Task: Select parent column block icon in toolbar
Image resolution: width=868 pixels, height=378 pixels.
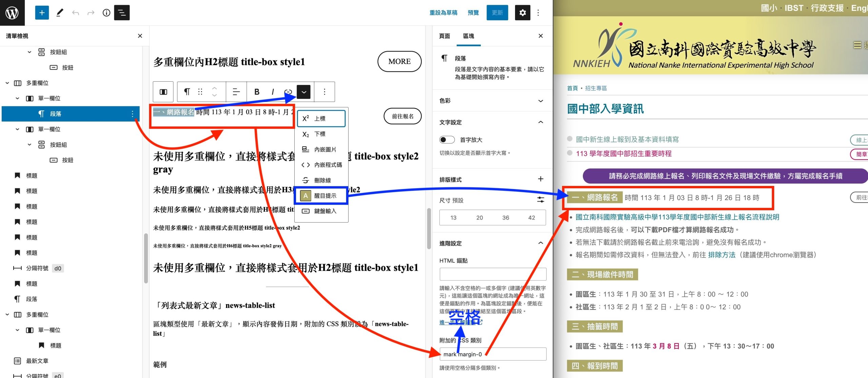Action: point(163,92)
